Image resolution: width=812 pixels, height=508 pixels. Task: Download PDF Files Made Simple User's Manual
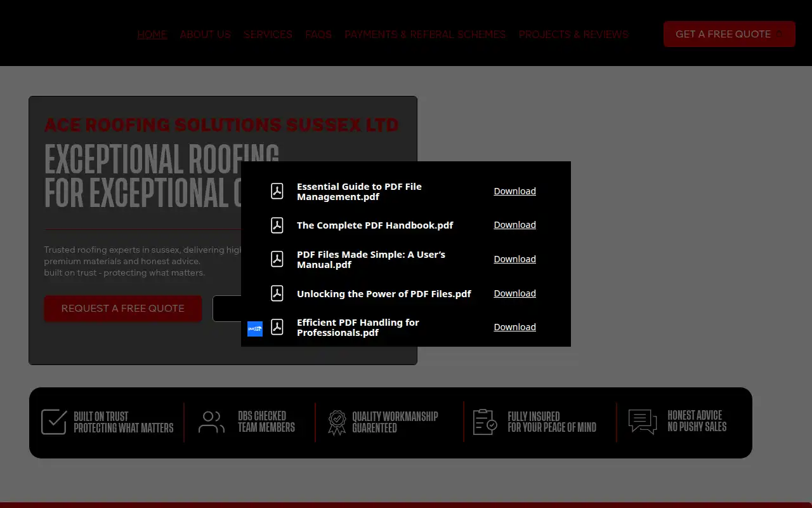click(515, 259)
